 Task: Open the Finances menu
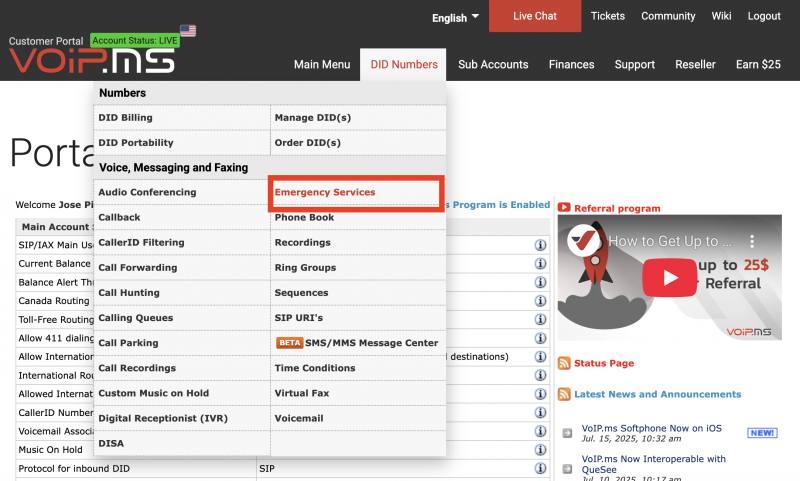click(571, 64)
